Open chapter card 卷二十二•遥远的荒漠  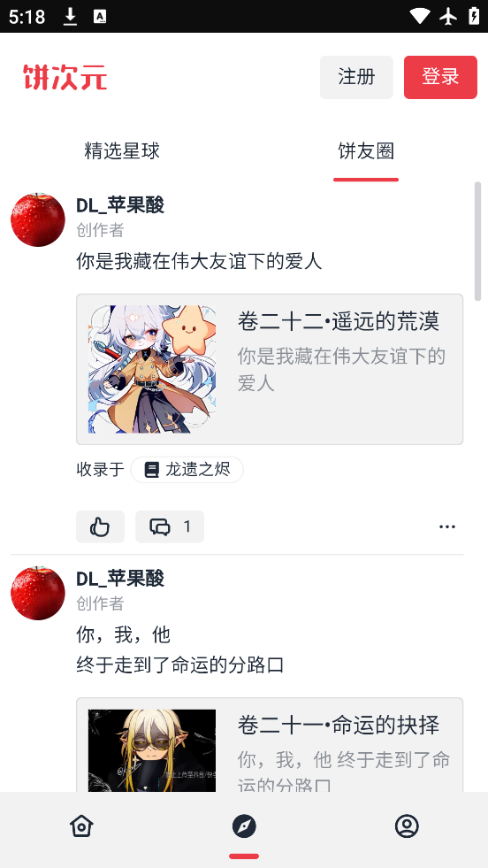[x=270, y=369]
